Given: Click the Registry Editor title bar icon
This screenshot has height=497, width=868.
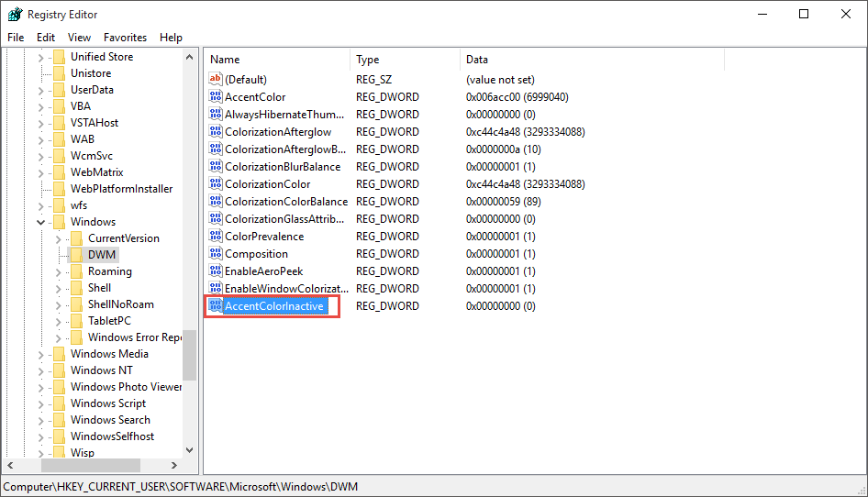Looking at the screenshot, I should 15,15.
